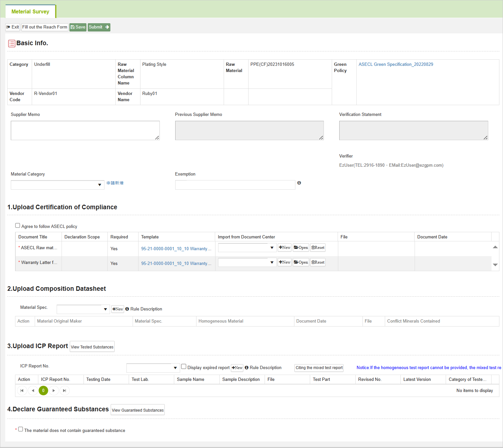Toggle Display expired report checkbox
This screenshot has width=503, height=448.
184,366
